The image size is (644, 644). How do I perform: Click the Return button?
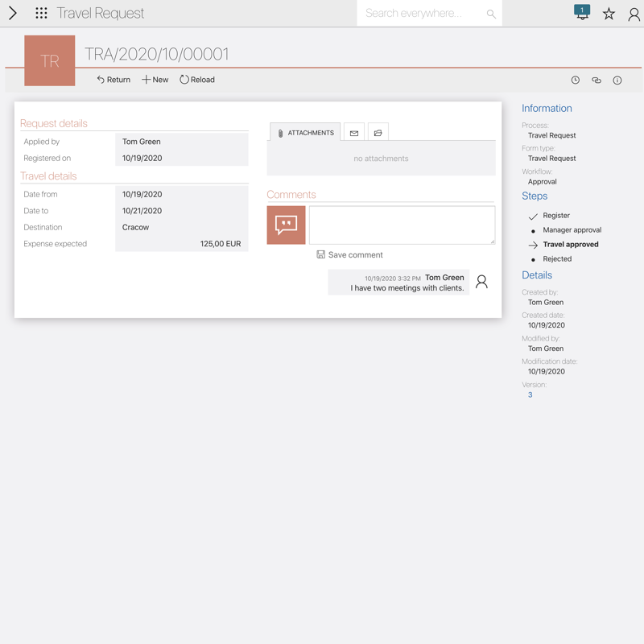click(114, 80)
